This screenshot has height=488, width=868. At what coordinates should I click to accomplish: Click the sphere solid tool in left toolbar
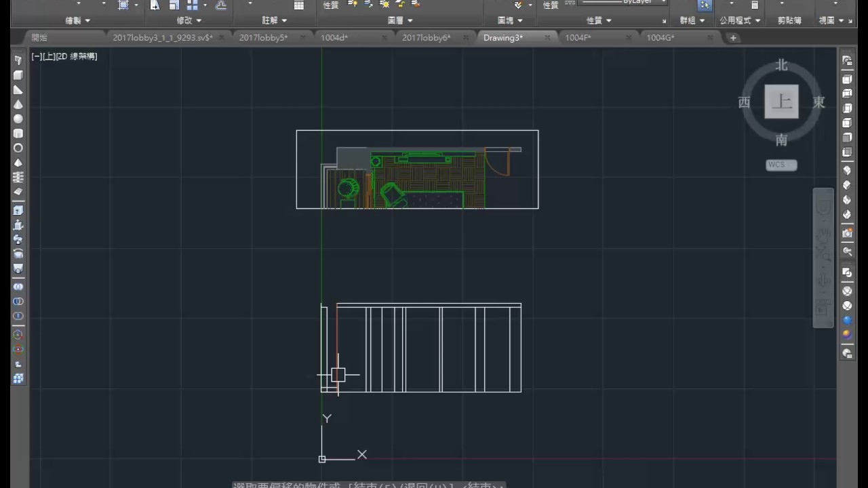pos(18,119)
